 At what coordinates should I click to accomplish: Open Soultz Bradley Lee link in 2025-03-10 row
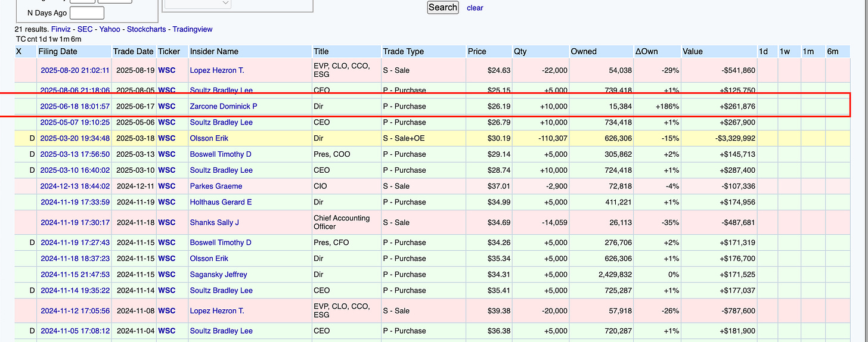pos(221,170)
